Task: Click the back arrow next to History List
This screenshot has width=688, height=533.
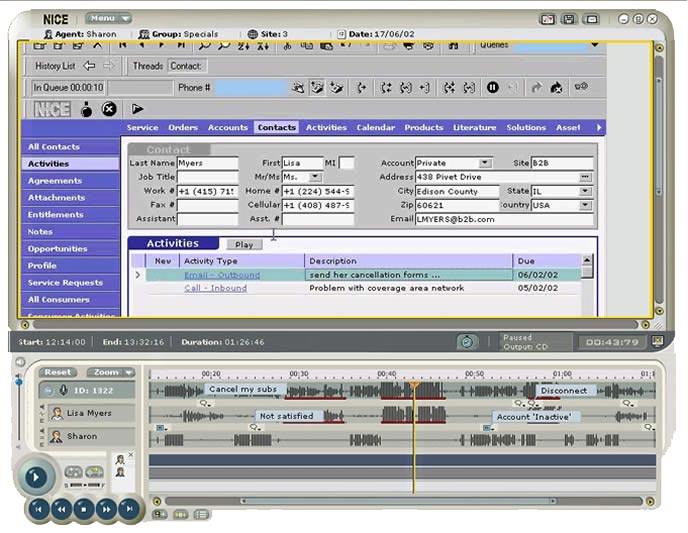Action: pyautogui.click(x=89, y=66)
